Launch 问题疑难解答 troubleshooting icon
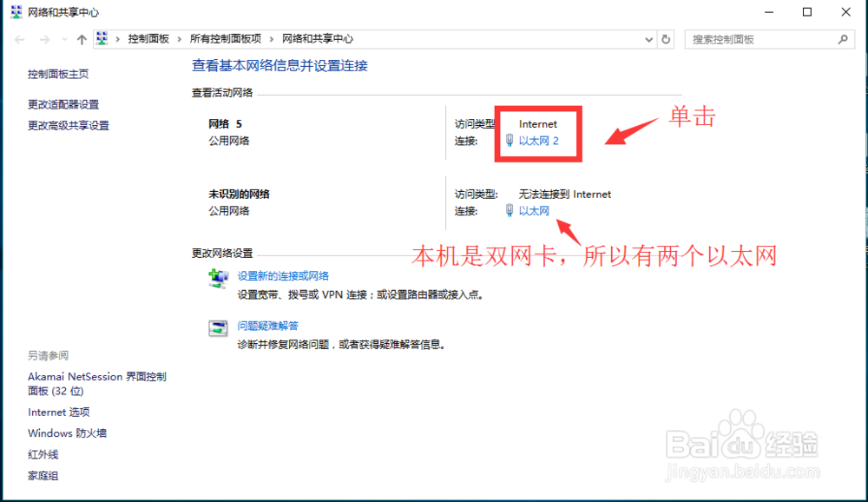Image resolution: width=868 pixels, height=502 pixels. point(217,327)
